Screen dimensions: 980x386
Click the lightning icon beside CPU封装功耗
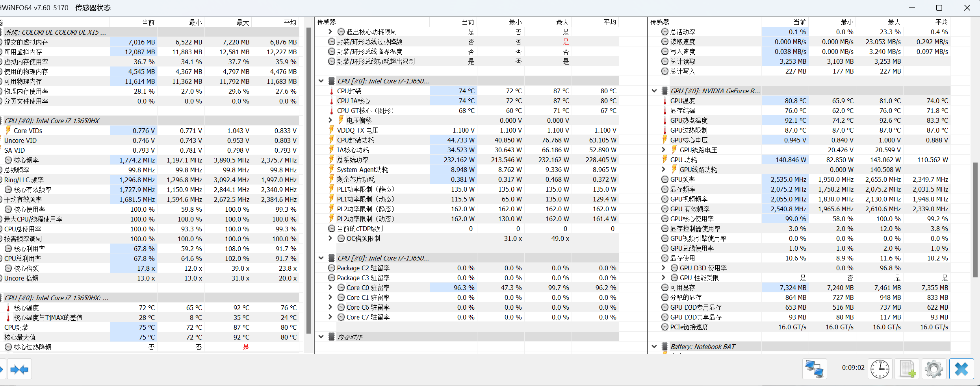tap(332, 140)
